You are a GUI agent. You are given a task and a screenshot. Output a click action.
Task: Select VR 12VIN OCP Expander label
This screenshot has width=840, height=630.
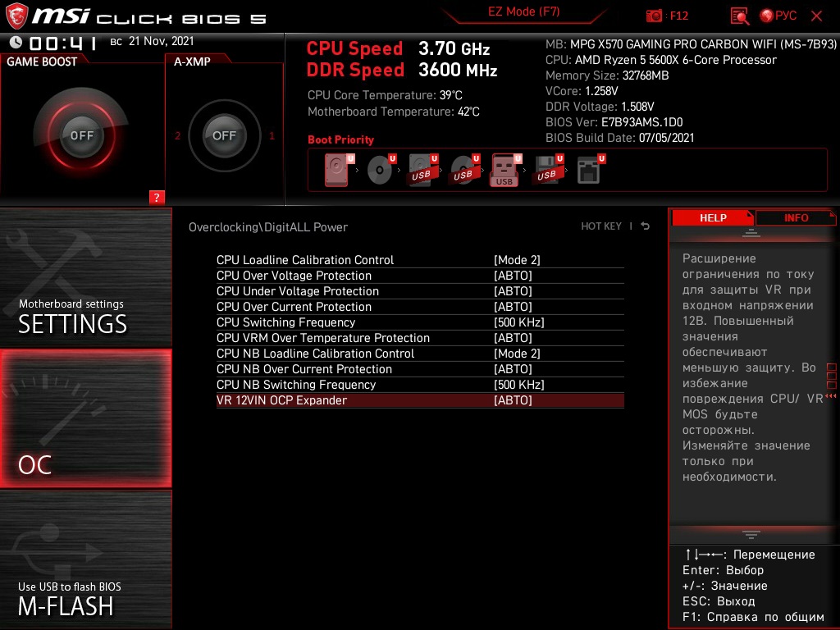281,400
